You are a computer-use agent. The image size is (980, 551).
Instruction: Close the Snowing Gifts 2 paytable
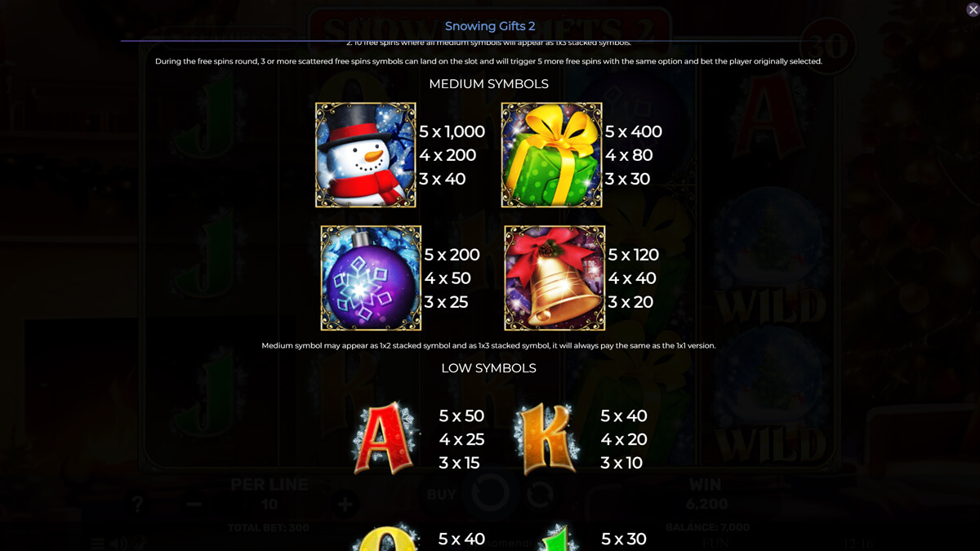click(x=972, y=10)
